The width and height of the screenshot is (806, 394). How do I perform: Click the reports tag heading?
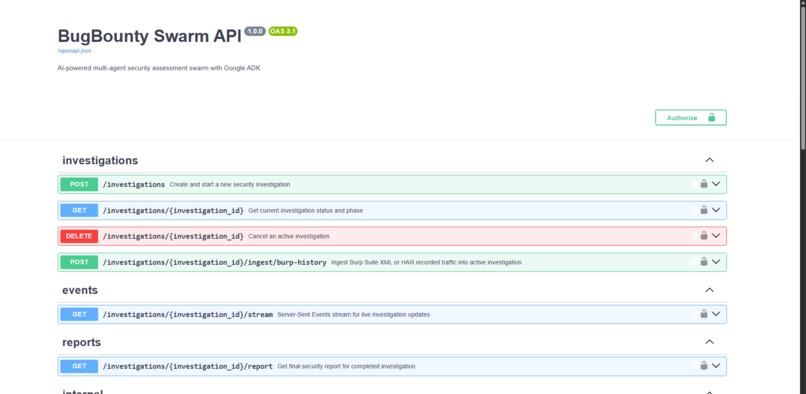click(x=81, y=342)
